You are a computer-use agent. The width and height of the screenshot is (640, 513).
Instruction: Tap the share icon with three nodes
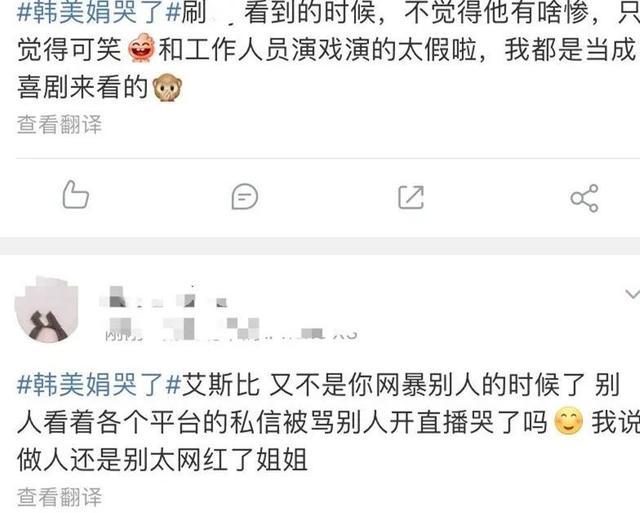[x=584, y=198]
